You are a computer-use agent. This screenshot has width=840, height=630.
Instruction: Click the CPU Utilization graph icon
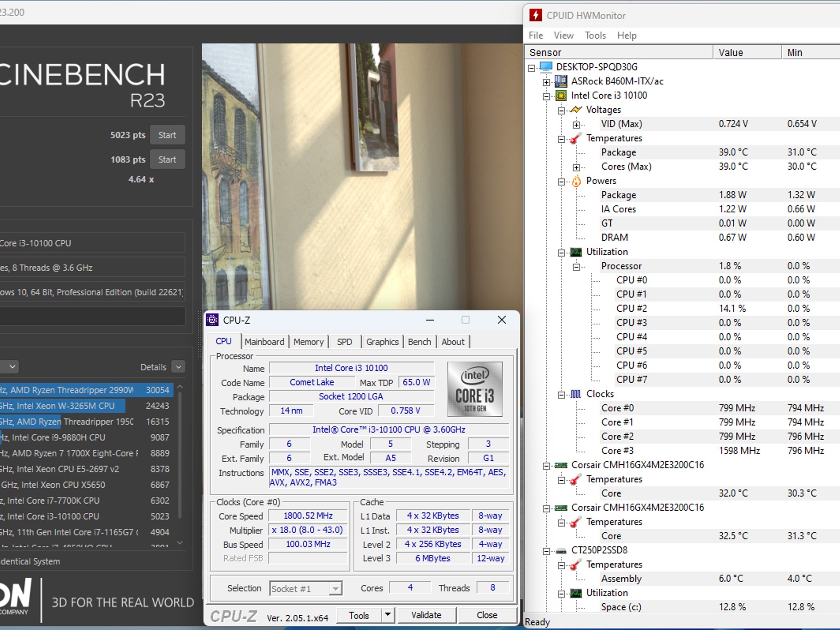pos(576,252)
